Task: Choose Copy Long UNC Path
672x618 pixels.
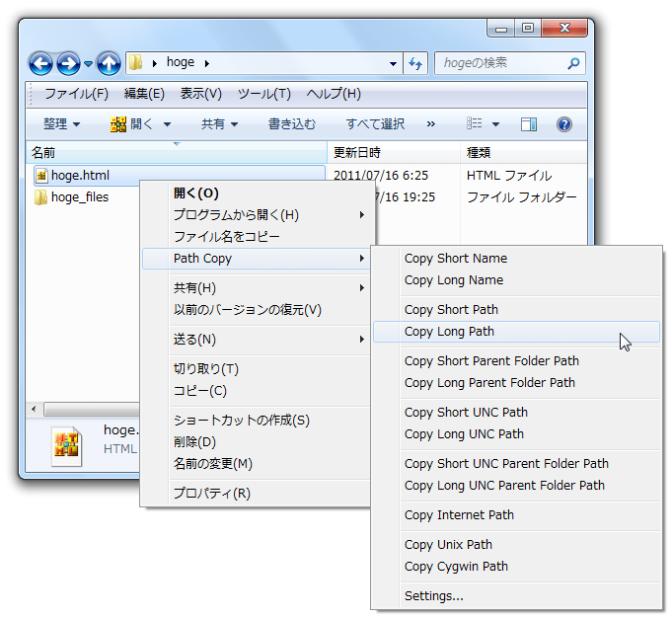Action: [x=516, y=434]
